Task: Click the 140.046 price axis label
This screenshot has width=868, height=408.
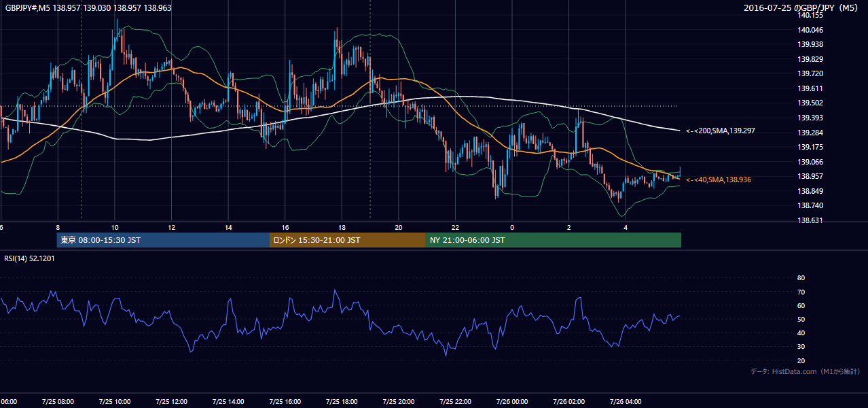Action: pyautogui.click(x=810, y=30)
